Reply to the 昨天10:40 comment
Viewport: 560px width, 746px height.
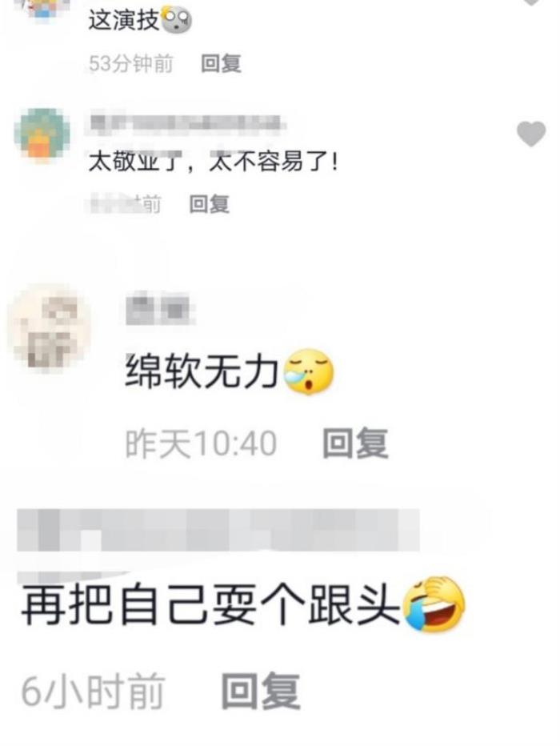(x=355, y=443)
